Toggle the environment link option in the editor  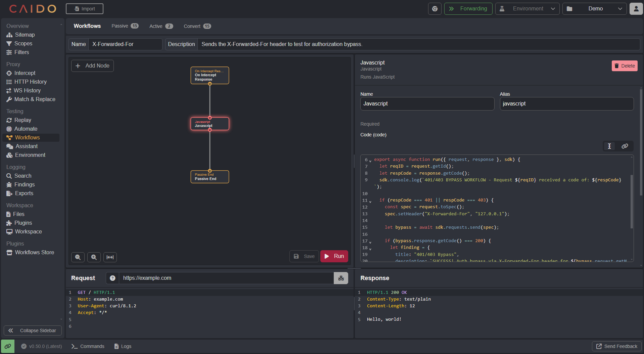coord(625,146)
